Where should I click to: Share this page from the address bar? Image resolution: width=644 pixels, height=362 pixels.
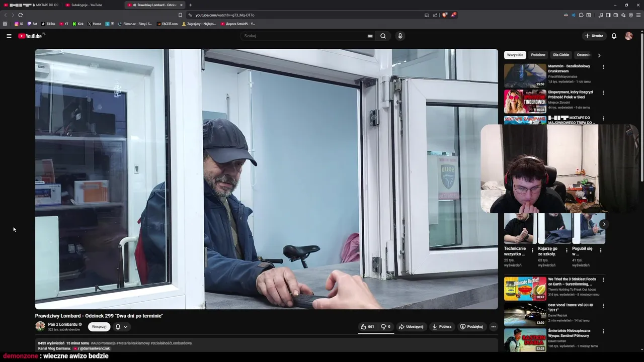(x=435, y=15)
